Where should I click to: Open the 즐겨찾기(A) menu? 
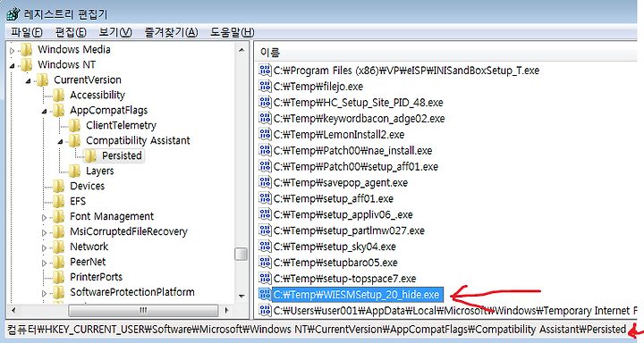[x=171, y=32]
